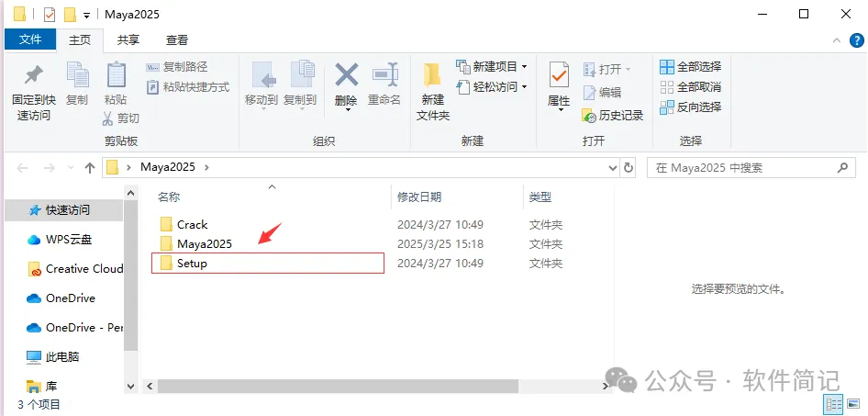This screenshot has width=868, height=416.
Task: Click the Rename (重命名) icon
Action: point(384,74)
